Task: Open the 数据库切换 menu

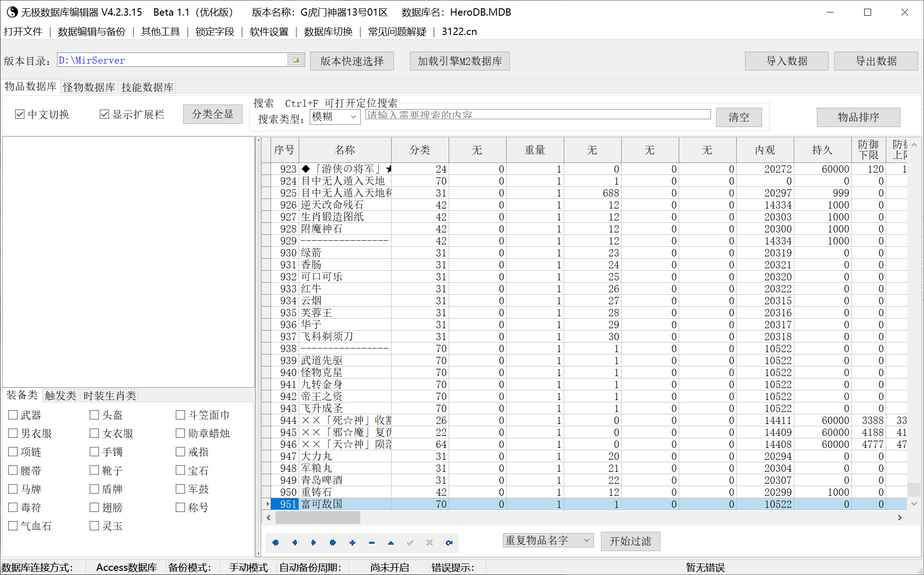Action: (328, 31)
